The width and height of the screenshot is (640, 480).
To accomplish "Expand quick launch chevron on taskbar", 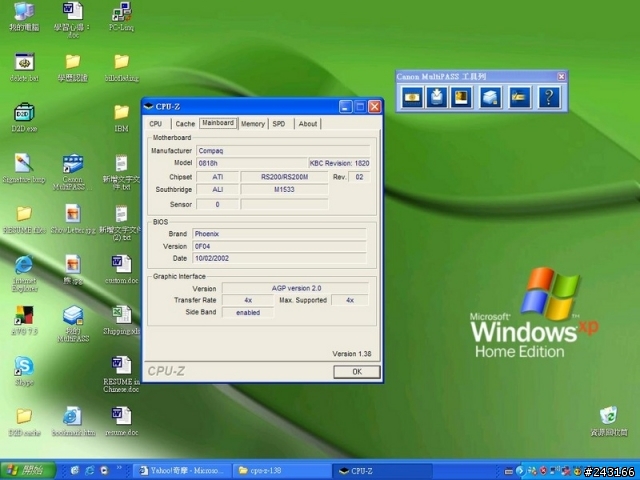I will pos(119,468).
